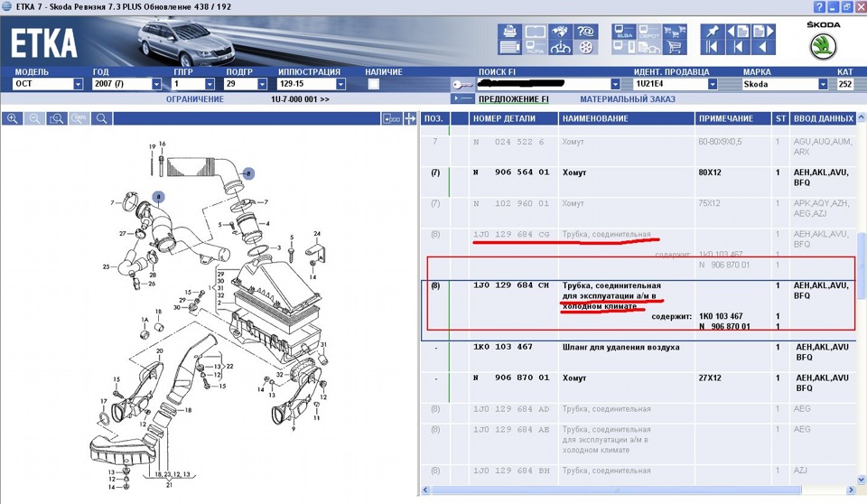The height and width of the screenshot is (504, 867).
Task: Click the binoculars search icon
Action: tap(560, 32)
